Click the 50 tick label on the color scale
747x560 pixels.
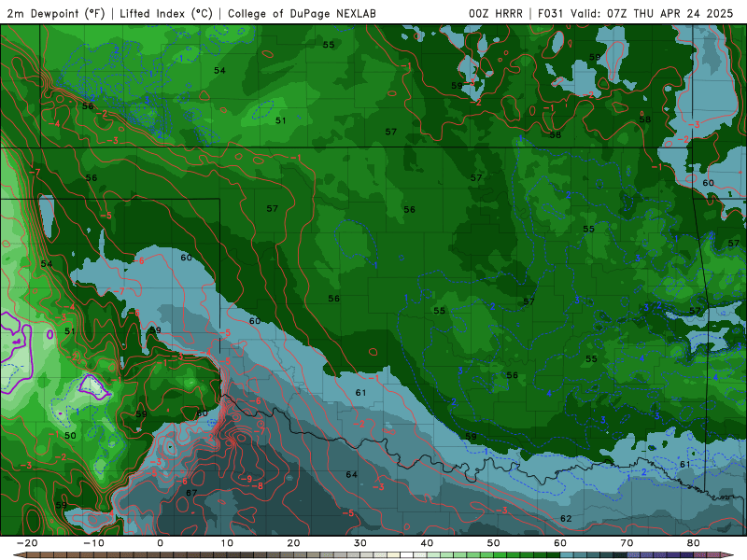494,543
